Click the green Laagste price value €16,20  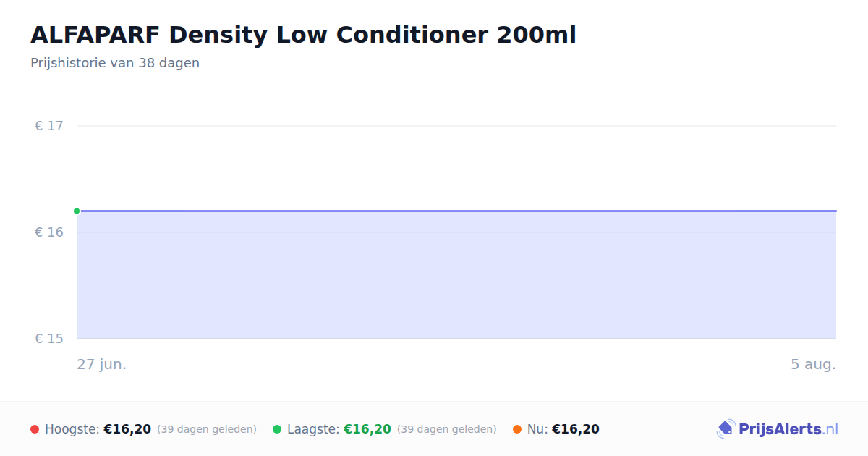click(x=367, y=429)
